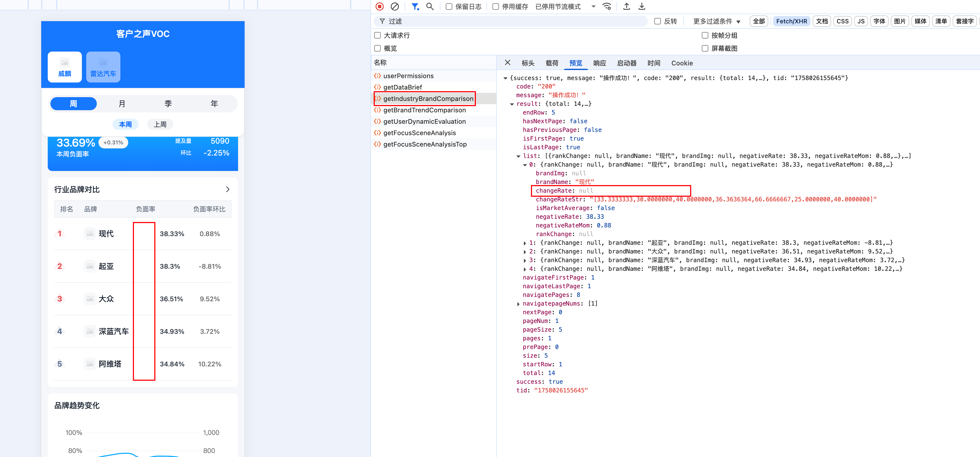Image resolution: width=980 pixels, height=457 pixels.
Task: Open throttling mode dropdown
Action: pyautogui.click(x=565, y=7)
